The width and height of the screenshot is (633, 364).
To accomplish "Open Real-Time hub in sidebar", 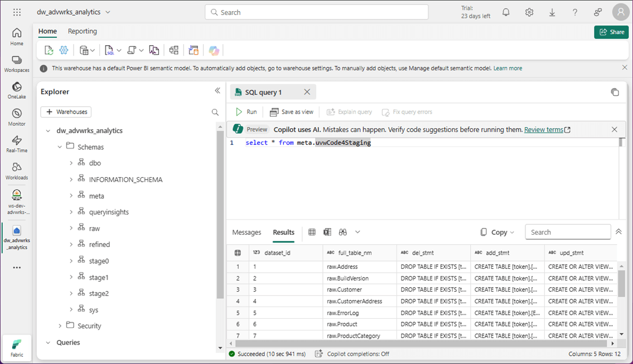I will coord(17,144).
